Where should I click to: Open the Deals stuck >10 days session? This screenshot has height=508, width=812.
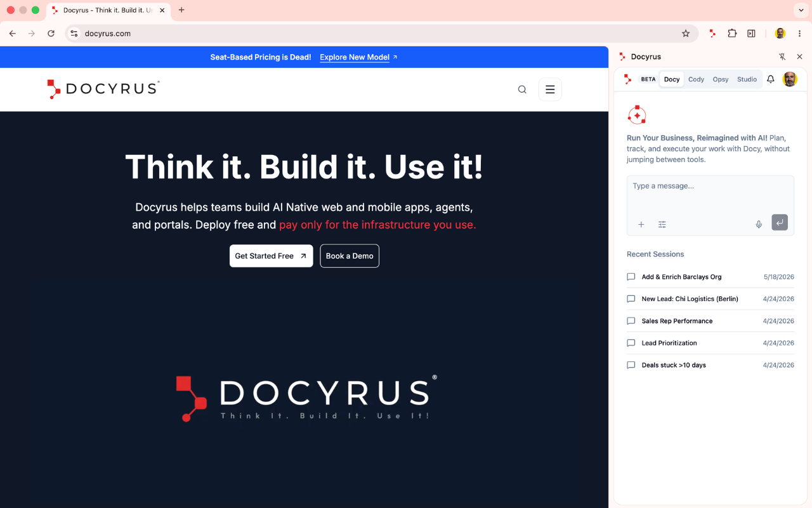(x=710, y=365)
